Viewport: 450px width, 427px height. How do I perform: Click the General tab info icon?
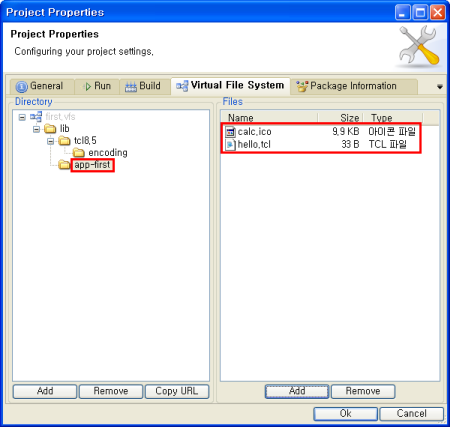22,87
